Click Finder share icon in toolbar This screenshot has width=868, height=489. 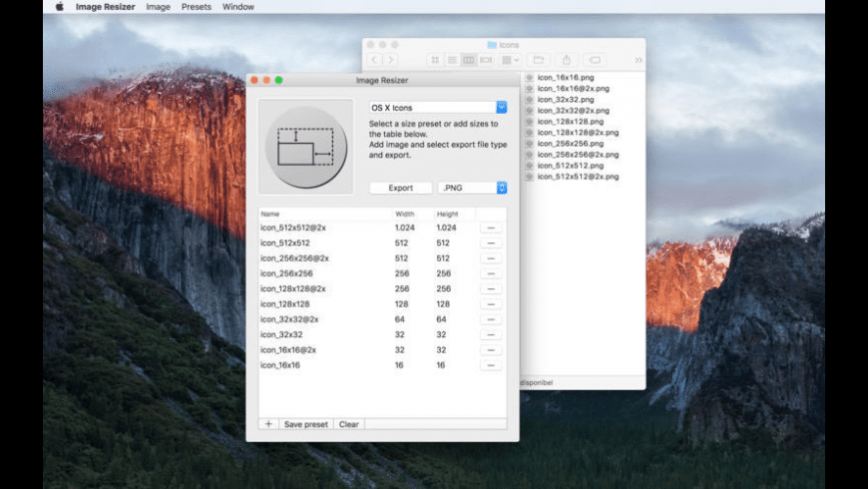[x=567, y=60]
